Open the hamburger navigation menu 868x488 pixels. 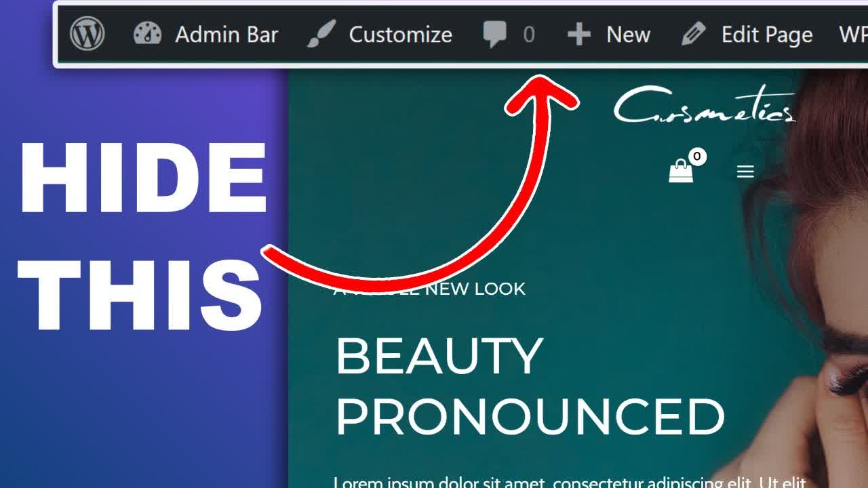[745, 171]
